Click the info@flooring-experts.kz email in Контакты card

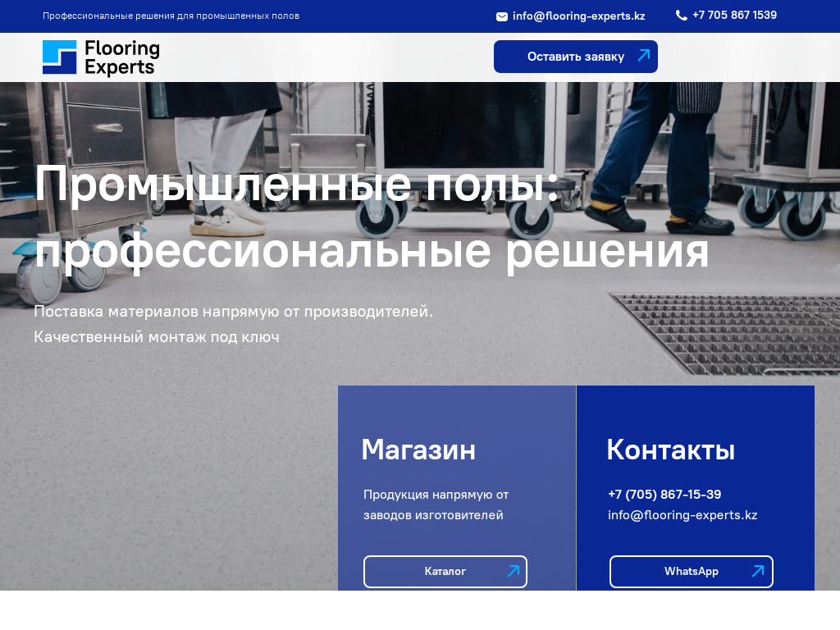coord(682,515)
